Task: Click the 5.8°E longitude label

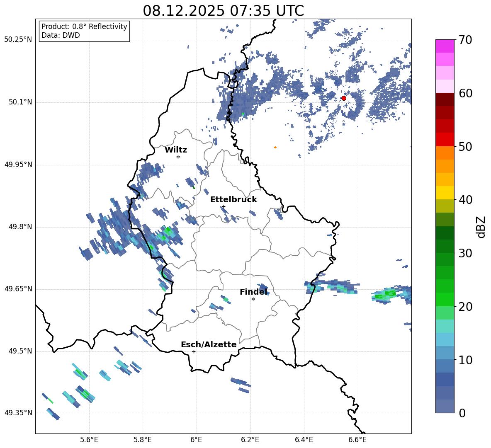Action: click(x=143, y=440)
